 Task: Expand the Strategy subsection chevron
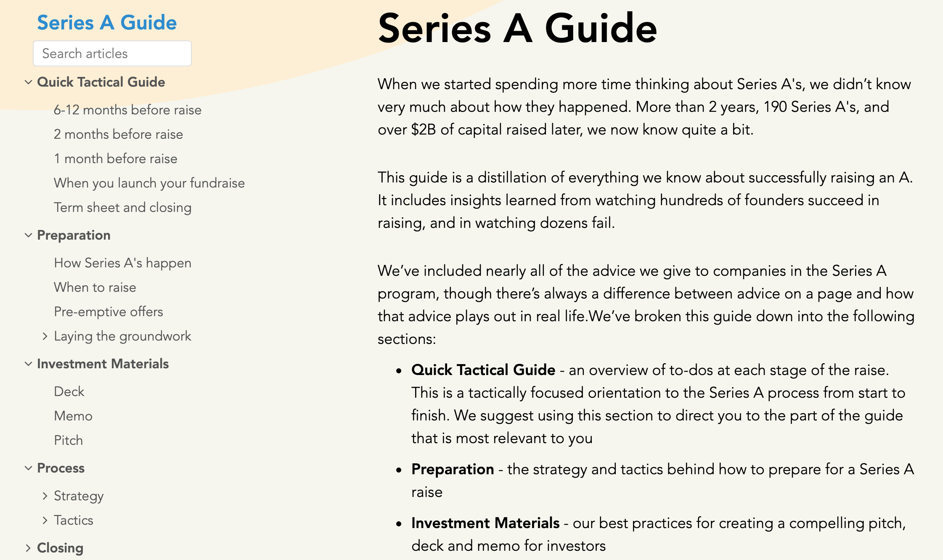45,496
